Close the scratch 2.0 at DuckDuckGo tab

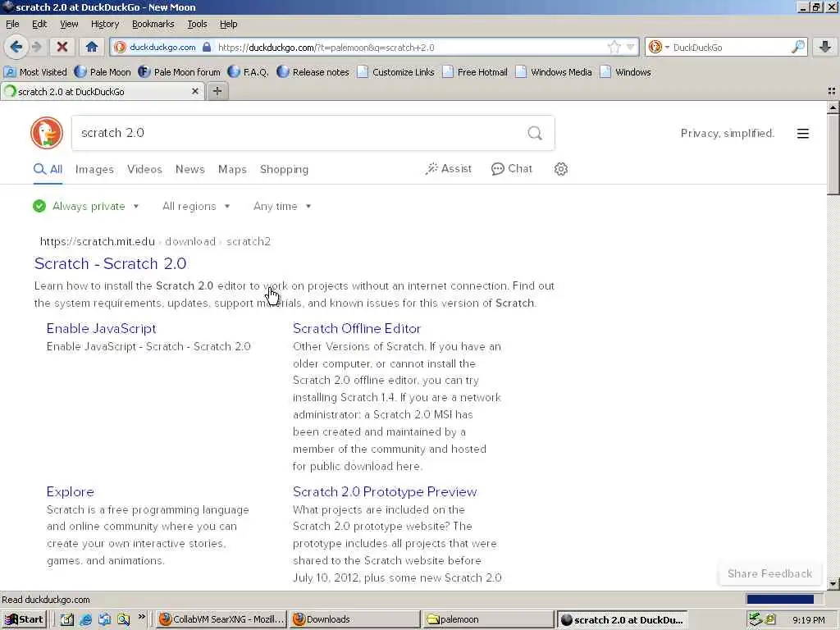[x=195, y=91]
